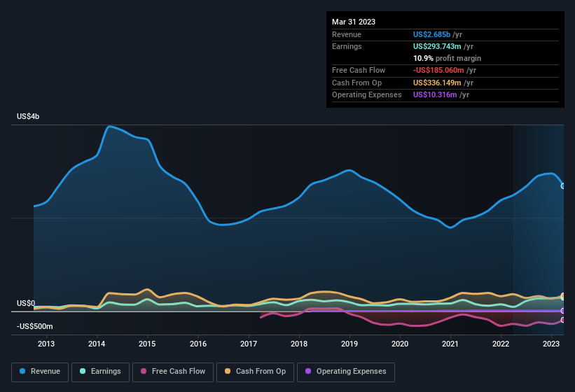Click the Cash From Op label in tooltip
The image size is (575, 392).
coord(356,83)
